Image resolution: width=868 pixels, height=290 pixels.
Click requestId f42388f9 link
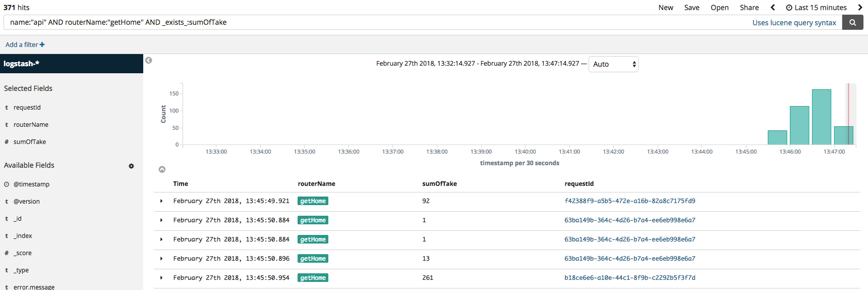tap(629, 201)
